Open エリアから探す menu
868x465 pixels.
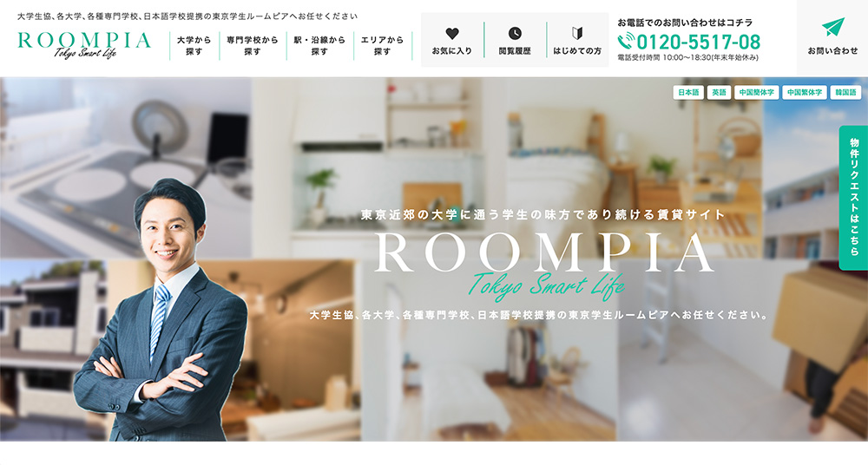382,45
